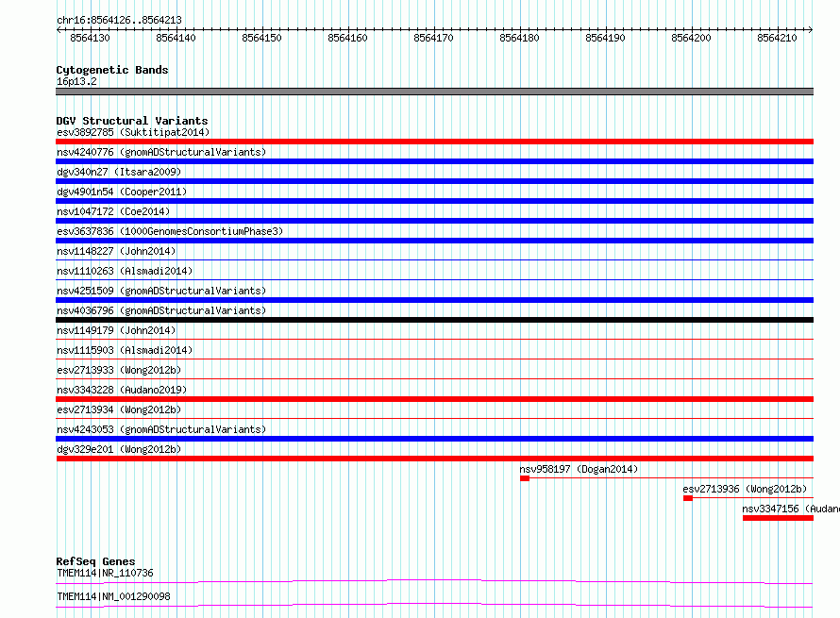The height and width of the screenshot is (618, 840).
Task: Click the blue bar under dgv4901n54
Action: click(x=434, y=201)
